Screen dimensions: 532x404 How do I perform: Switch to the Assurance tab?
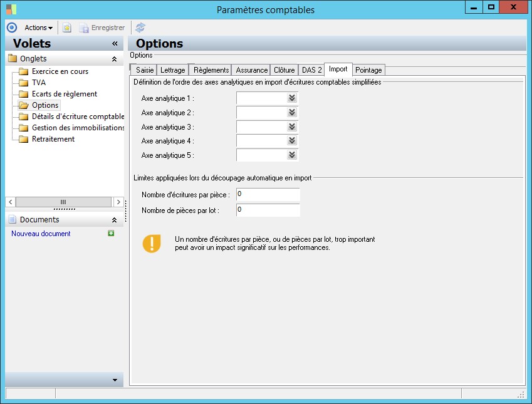(251, 70)
